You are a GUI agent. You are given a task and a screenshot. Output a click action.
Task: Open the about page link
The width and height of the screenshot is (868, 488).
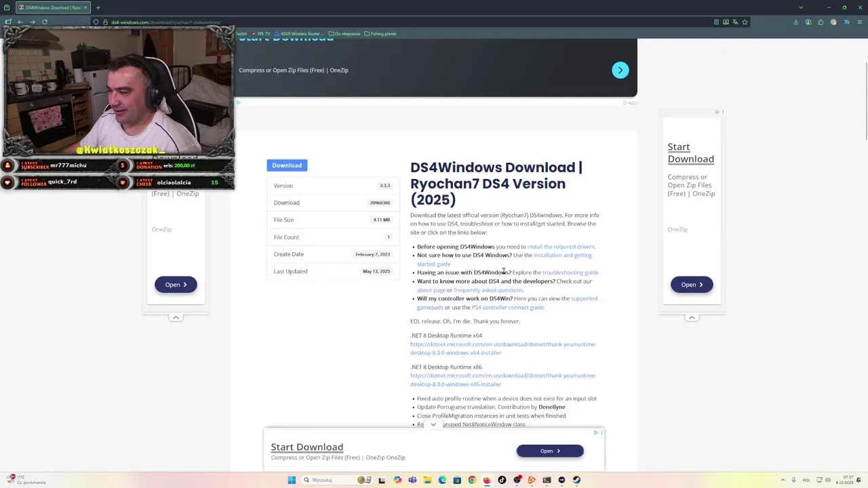pos(431,290)
